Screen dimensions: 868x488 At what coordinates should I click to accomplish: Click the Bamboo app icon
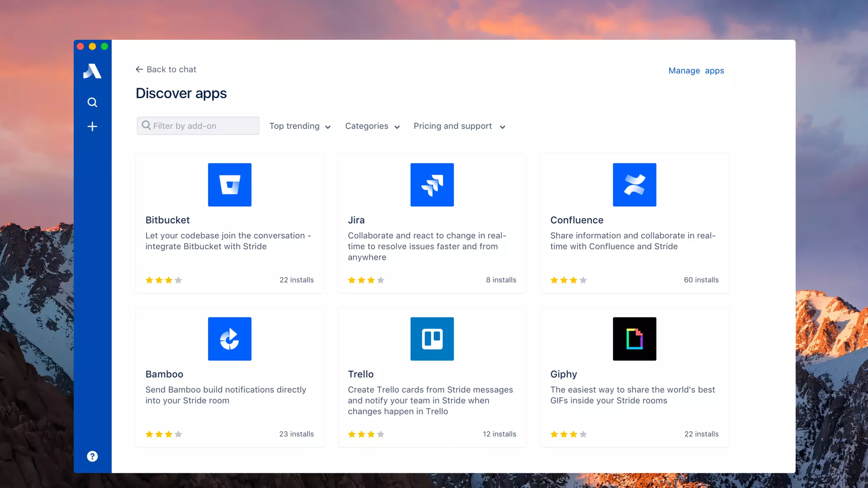[x=230, y=339]
